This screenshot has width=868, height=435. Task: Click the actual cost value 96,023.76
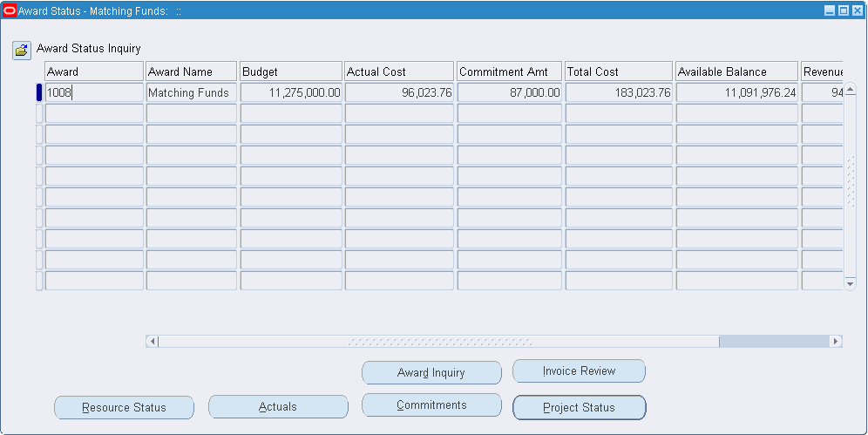click(x=399, y=92)
